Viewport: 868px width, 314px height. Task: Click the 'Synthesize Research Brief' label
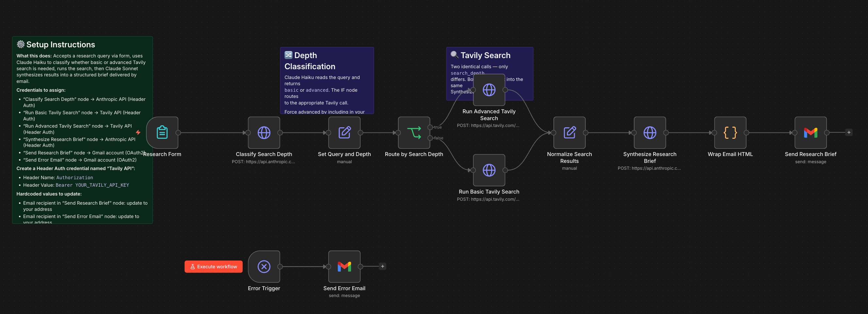[x=650, y=157]
